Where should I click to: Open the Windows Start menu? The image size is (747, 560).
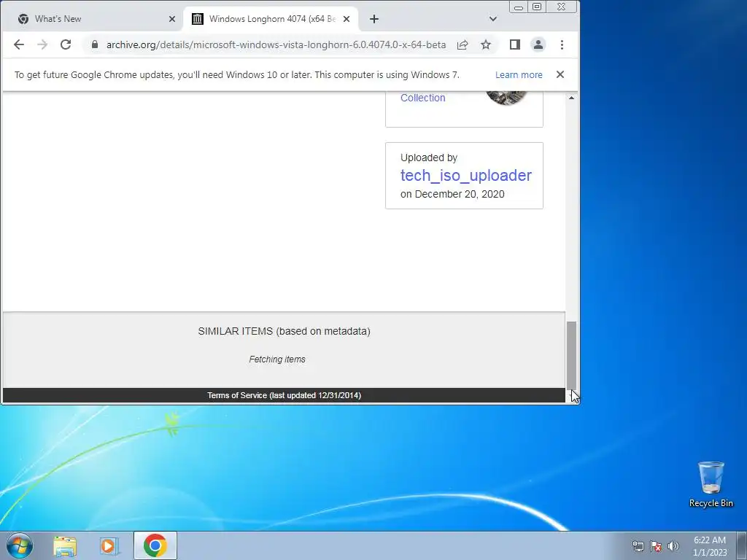click(x=20, y=545)
